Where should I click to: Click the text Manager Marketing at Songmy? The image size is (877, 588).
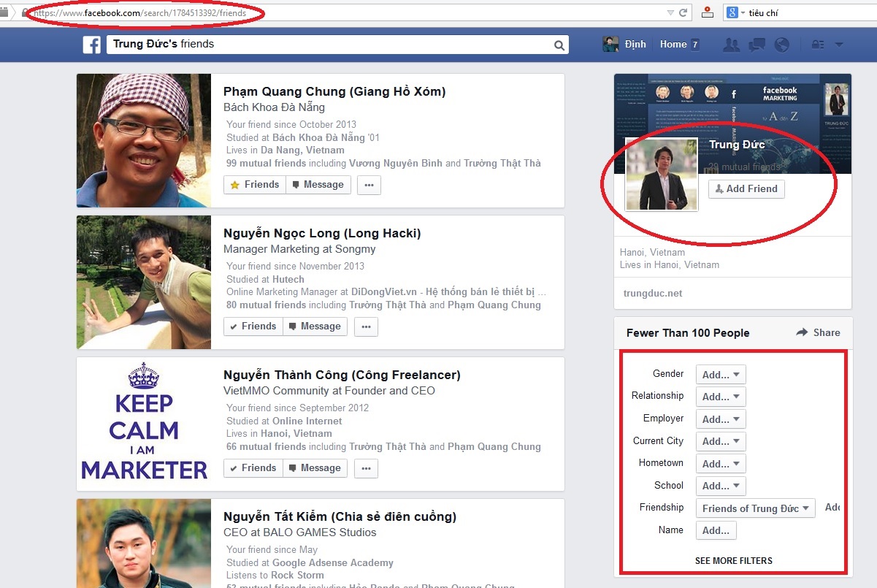[x=299, y=249]
